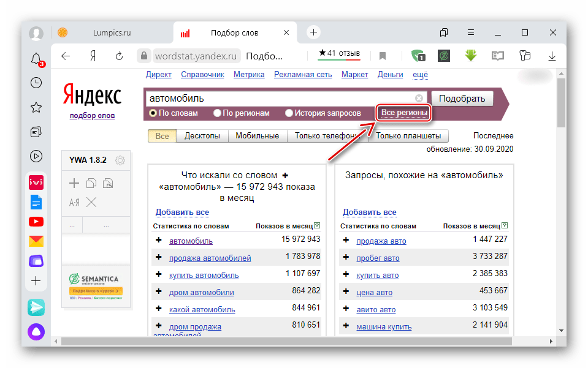Click the plus tool in the YWA panel
Screen dimensions: 588x368
[73, 182]
